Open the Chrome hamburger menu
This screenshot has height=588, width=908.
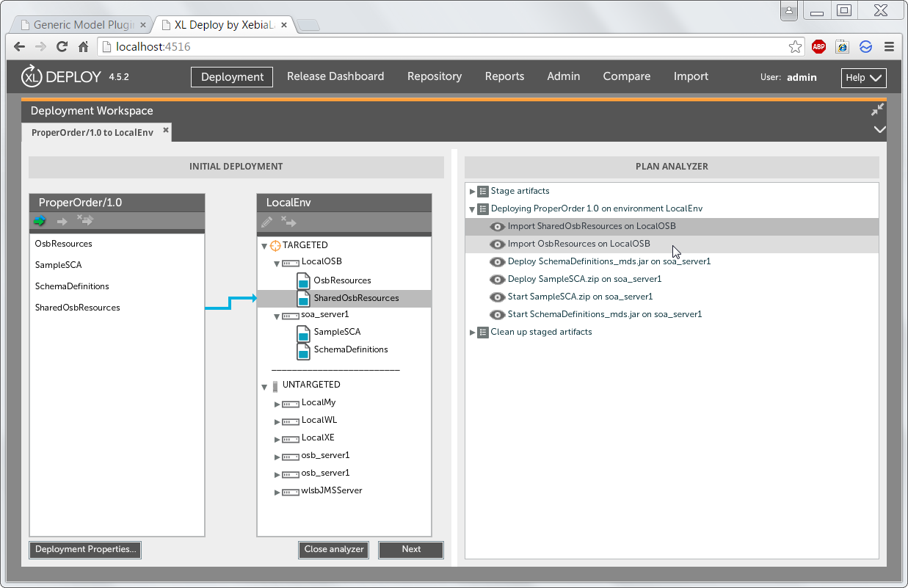point(889,47)
